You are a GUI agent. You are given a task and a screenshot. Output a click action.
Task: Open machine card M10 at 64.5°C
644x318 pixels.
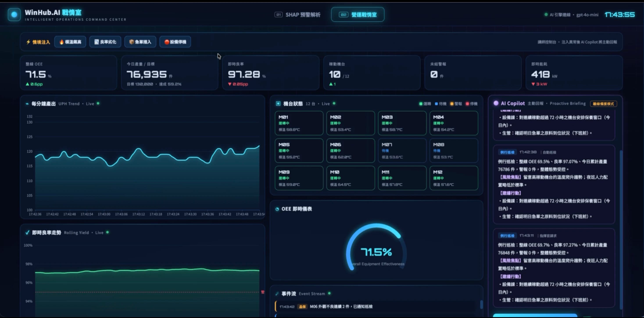tap(351, 178)
